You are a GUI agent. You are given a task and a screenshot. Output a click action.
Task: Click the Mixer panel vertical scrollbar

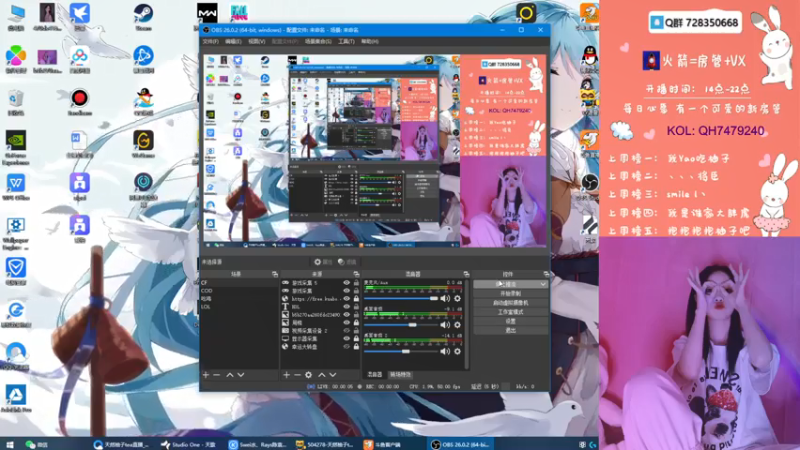pyautogui.click(x=466, y=323)
